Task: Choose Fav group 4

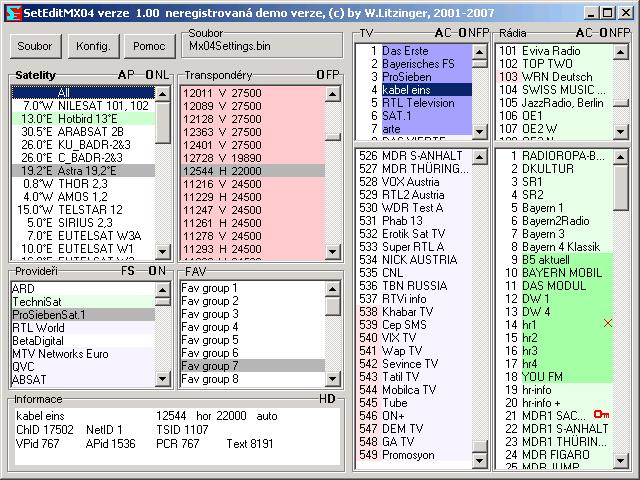Action: pos(253,327)
